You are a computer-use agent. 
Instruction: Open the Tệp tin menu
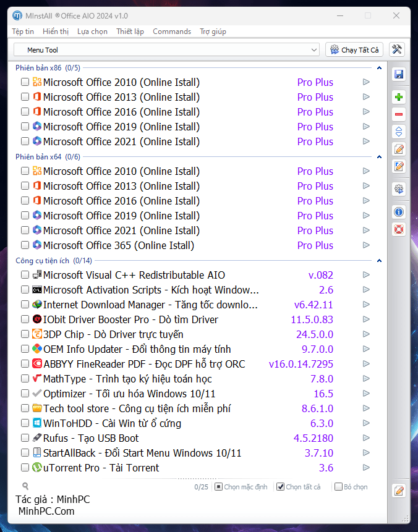point(23,32)
